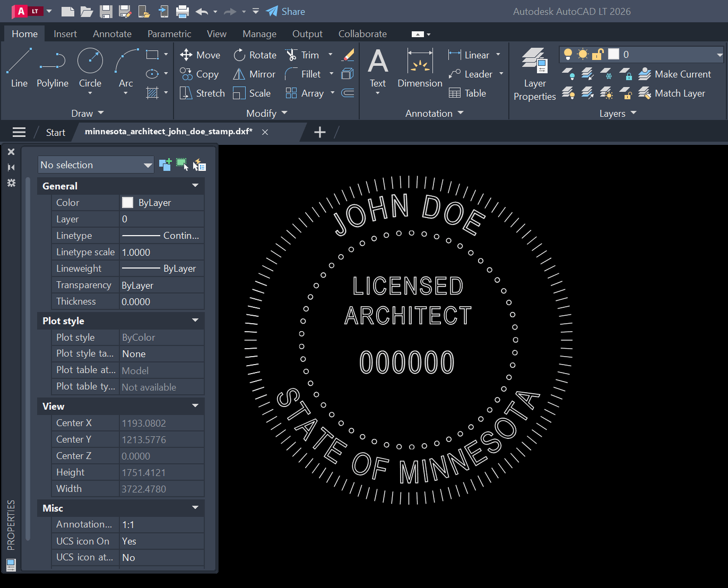
Task: Freeze a layer with the snowflake icon
Action: point(606,74)
